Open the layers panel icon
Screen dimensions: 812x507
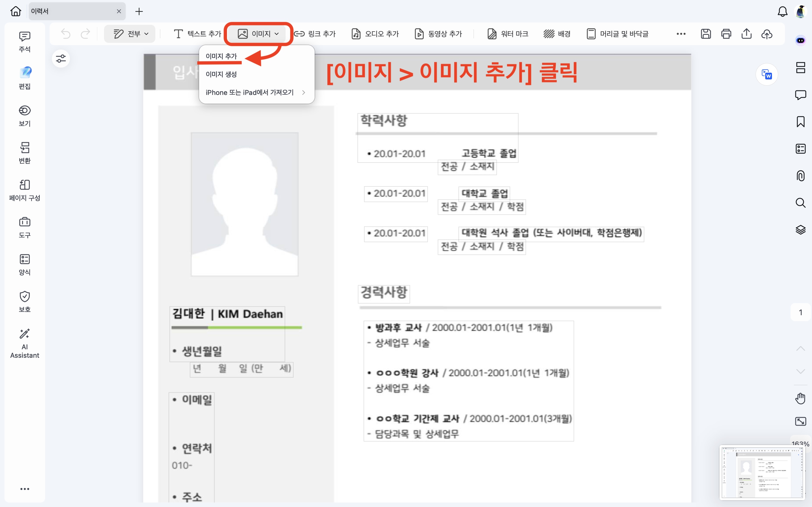pyautogui.click(x=800, y=230)
